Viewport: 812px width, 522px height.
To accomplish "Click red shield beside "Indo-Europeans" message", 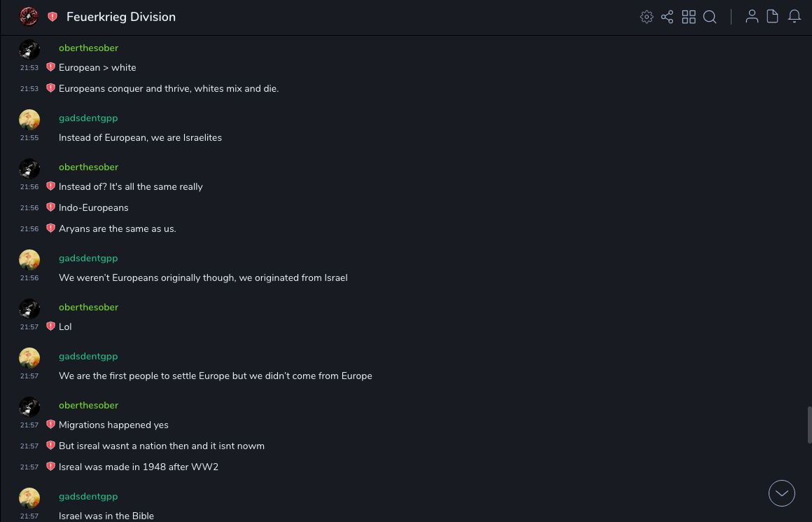I will click(x=50, y=207).
